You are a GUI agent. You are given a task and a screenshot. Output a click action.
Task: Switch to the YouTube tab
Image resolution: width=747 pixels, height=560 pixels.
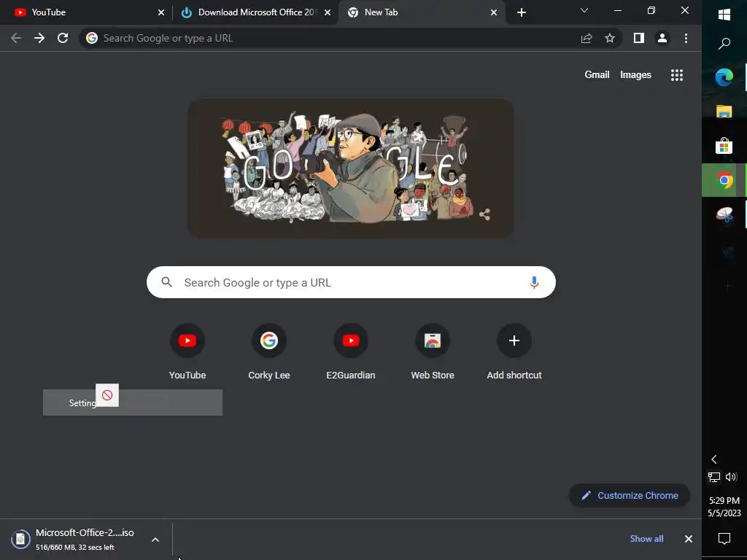86,12
